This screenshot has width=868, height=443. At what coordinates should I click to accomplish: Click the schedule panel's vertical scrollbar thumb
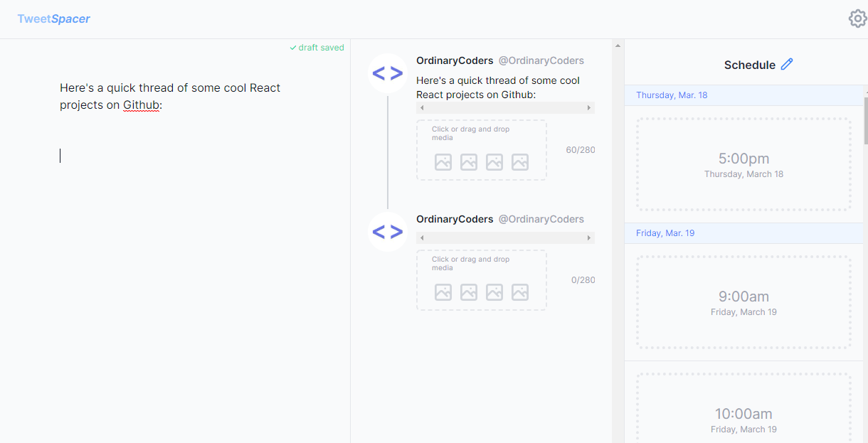[x=865, y=119]
